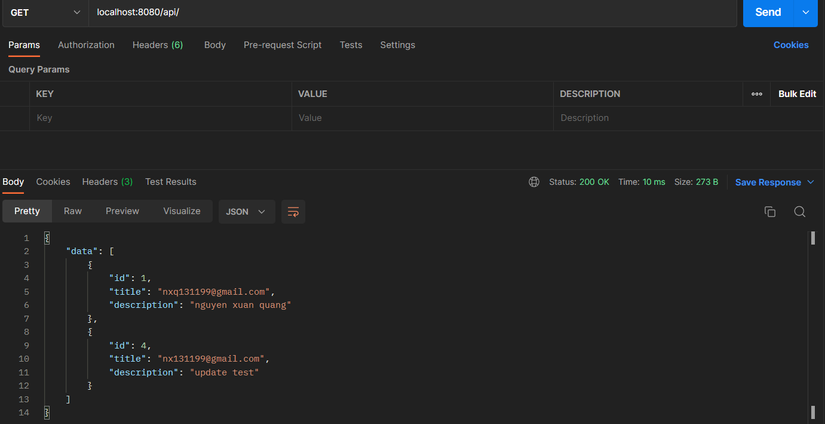Open the request Body tab
The image size is (825, 424).
[x=215, y=45]
